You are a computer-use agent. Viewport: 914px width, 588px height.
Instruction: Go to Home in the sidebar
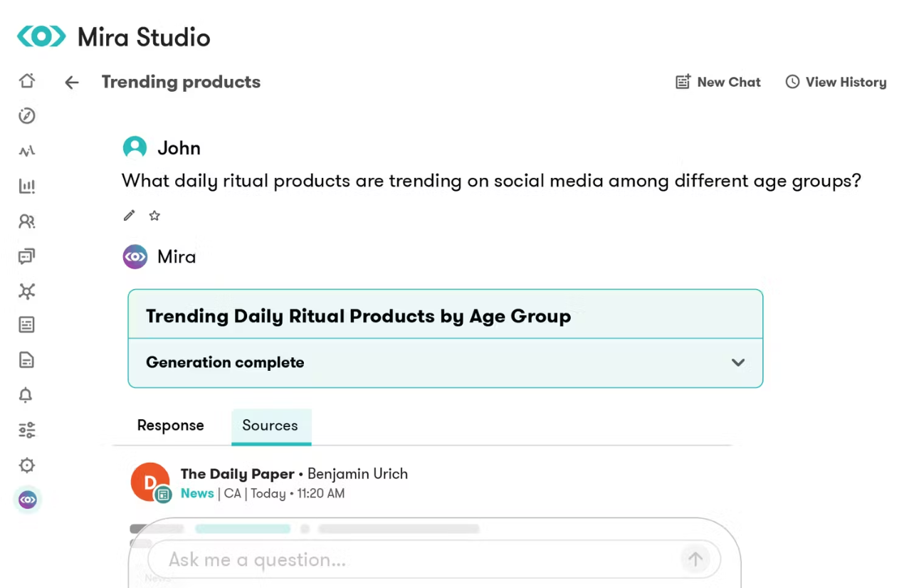click(x=27, y=80)
